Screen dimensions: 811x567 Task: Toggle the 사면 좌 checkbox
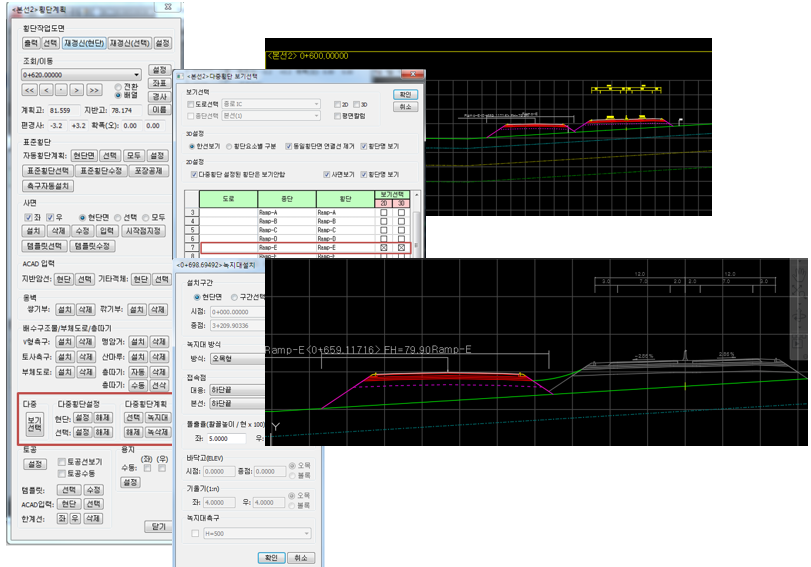28,217
